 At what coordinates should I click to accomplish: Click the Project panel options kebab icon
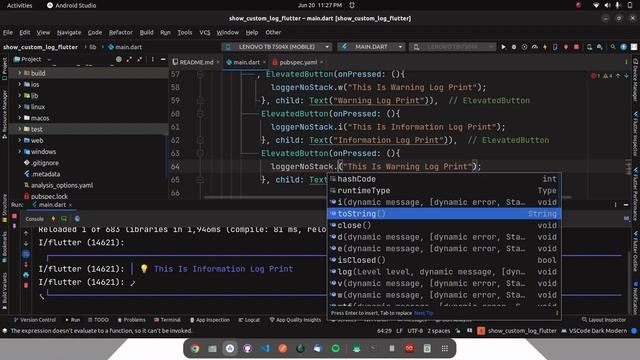point(153,59)
